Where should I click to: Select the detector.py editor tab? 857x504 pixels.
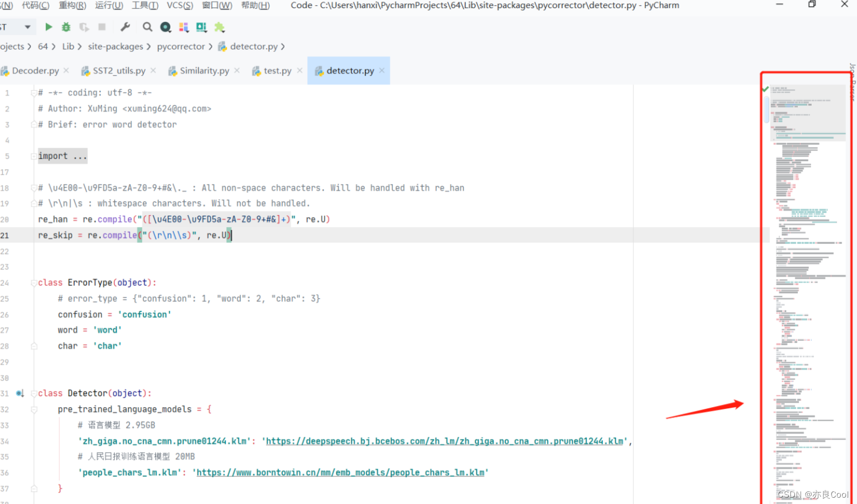click(x=350, y=71)
